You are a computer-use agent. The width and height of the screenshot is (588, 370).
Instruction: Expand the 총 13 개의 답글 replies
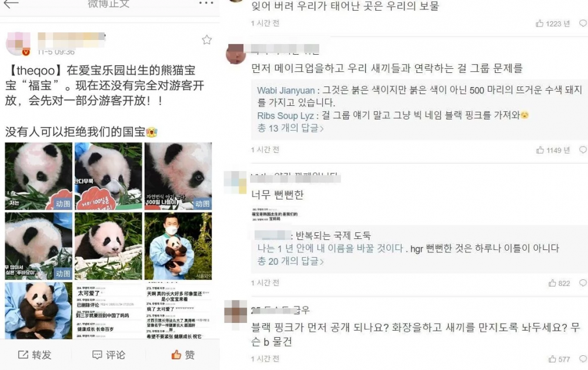coord(290,128)
